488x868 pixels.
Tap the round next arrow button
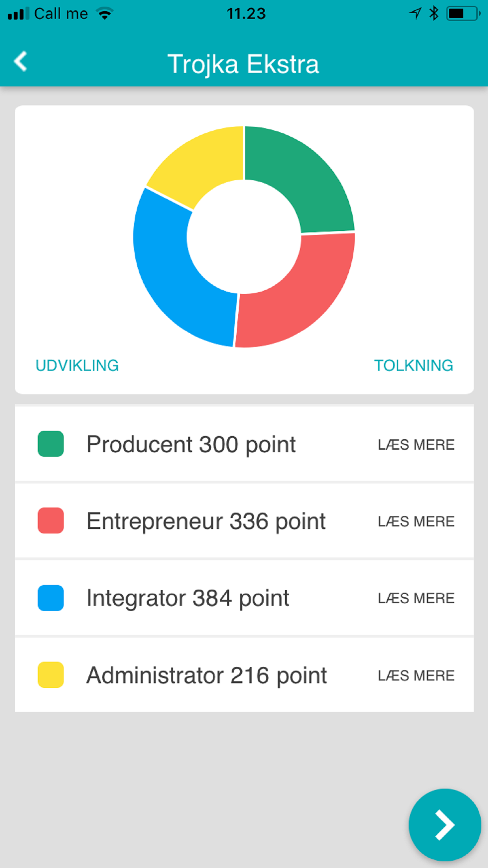click(444, 824)
